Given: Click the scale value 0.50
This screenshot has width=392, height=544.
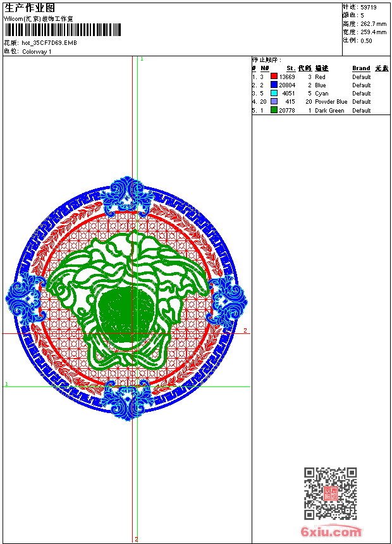Looking at the screenshot, I should coord(366,40).
